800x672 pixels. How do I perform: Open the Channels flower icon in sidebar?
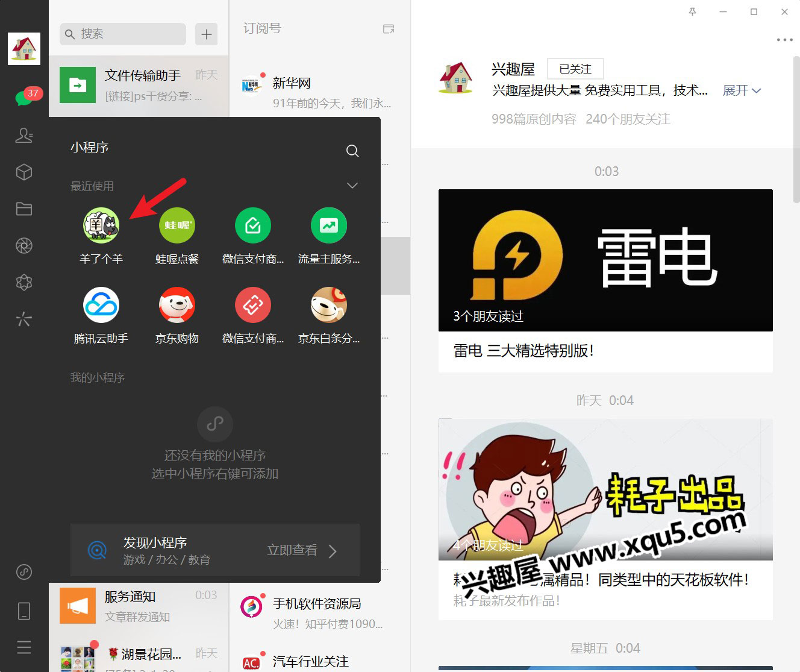[24, 283]
